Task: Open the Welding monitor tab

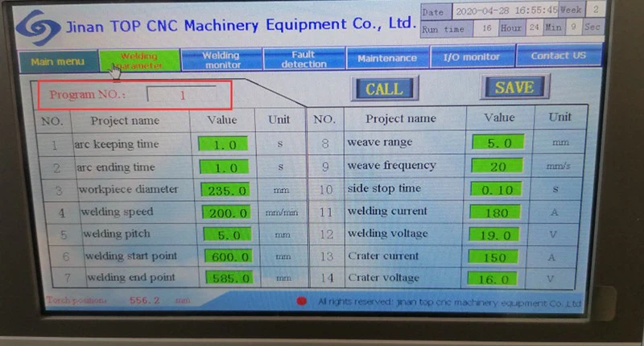Action: coord(221,60)
